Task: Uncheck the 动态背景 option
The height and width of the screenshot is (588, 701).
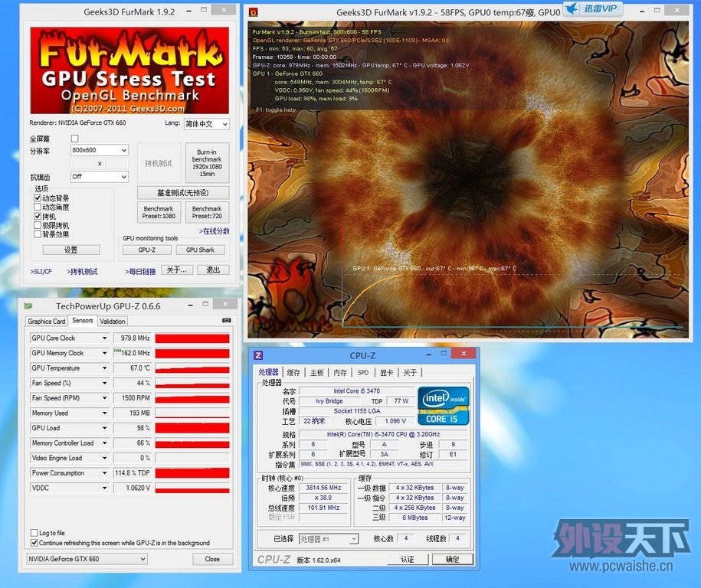Action: pyautogui.click(x=38, y=198)
